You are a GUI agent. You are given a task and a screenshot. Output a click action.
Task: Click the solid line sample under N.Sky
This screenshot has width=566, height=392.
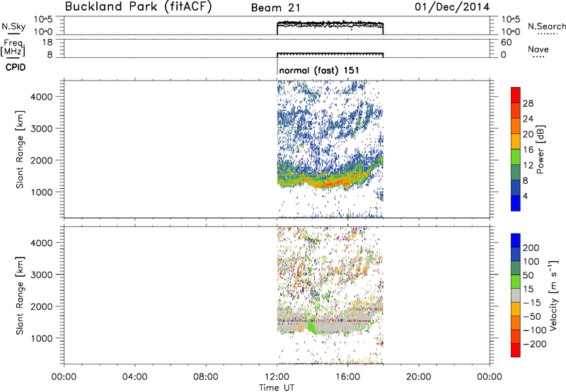click(13, 35)
